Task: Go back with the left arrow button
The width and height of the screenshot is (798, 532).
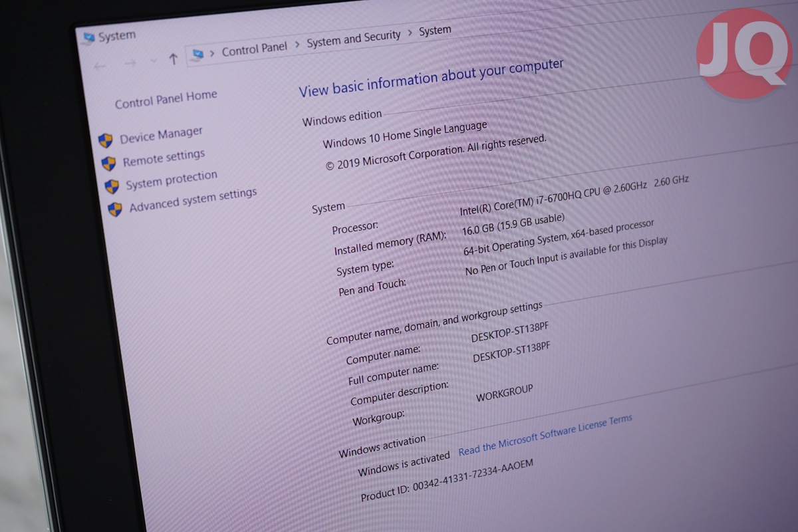Action: tap(100, 65)
